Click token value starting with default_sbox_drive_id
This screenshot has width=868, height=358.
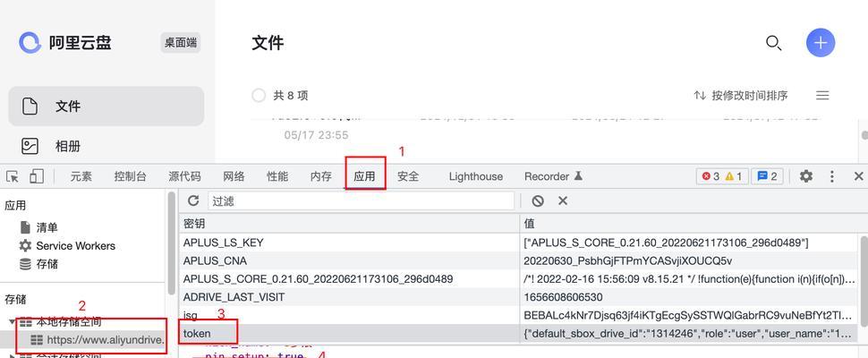[689, 334]
